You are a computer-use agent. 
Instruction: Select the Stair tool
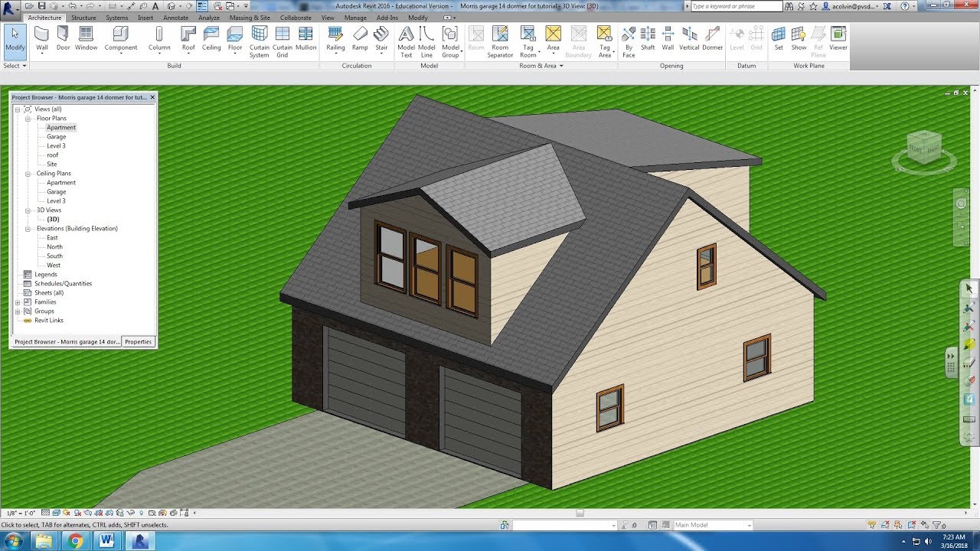click(381, 38)
